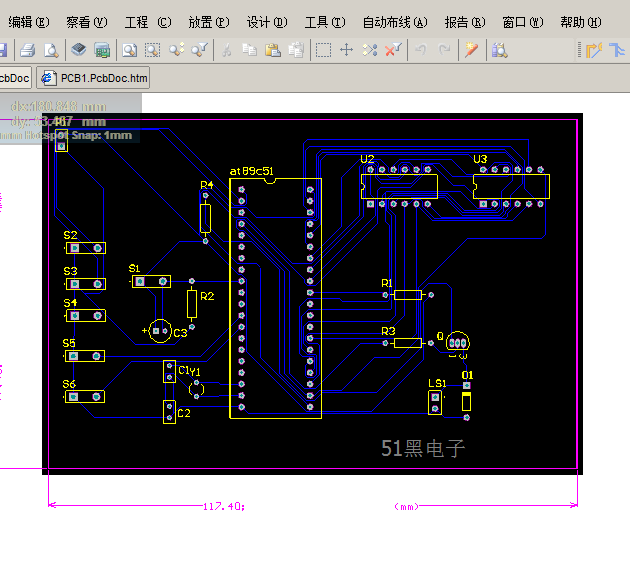Screen dimensions: 630x577
Task: Open the 报告 (R) menu
Action: click(465, 22)
